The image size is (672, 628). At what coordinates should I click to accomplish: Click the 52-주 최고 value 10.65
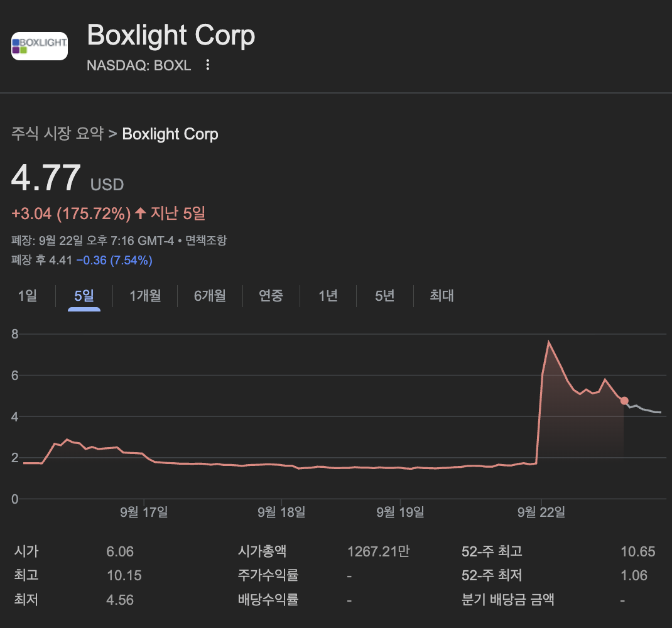[x=637, y=551]
